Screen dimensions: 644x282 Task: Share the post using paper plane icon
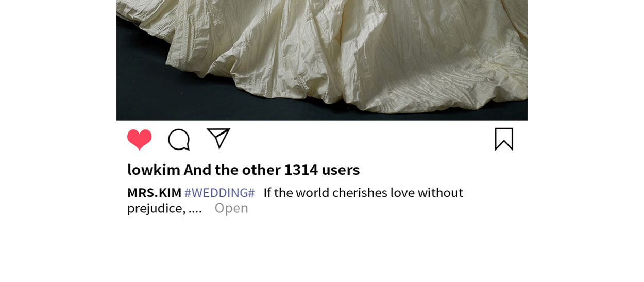(x=218, y=138)
